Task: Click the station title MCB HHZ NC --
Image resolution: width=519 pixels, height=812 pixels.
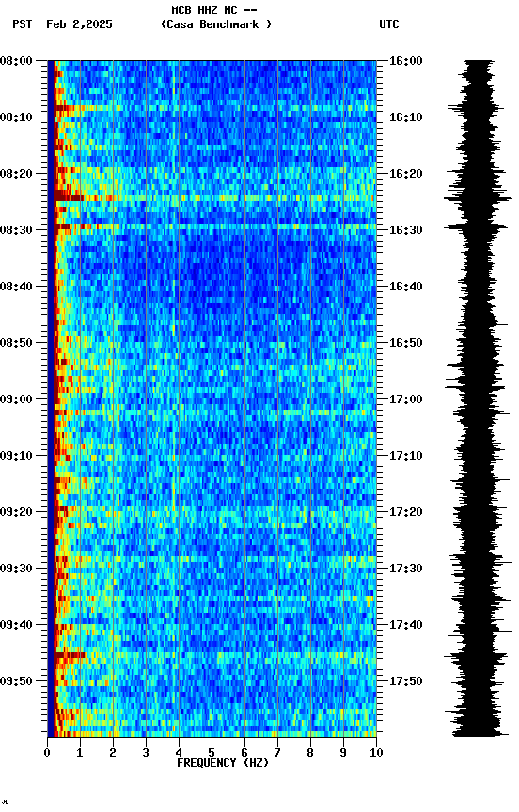Action: (x=214, y=10)
